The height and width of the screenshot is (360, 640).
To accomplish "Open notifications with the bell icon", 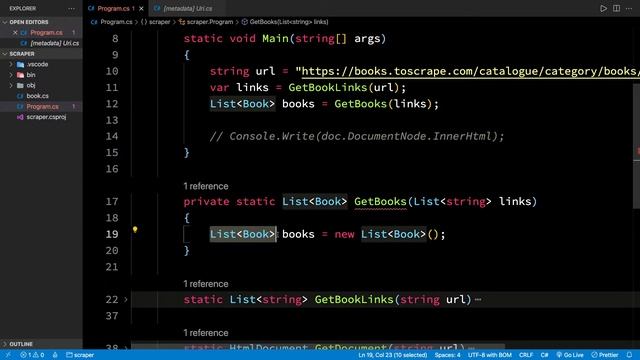I will pyautogui.click(x=629, y=355).
